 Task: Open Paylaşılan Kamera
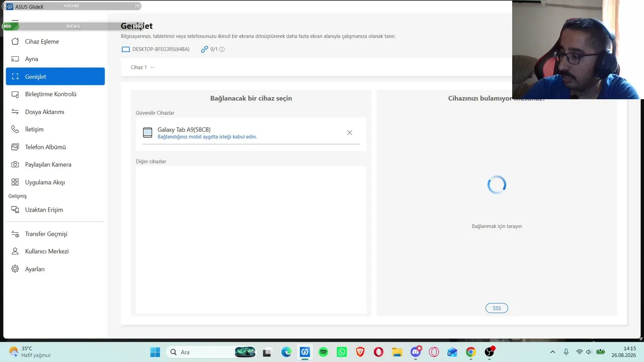[x=55, y=164]
